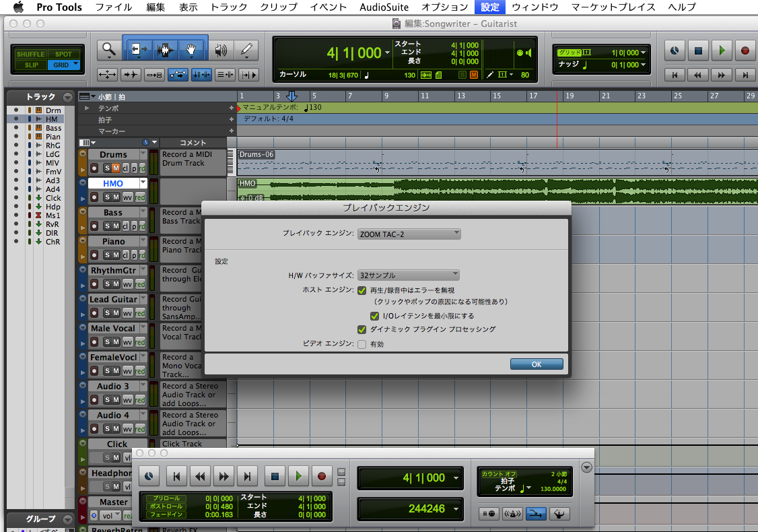The height and width of the screenshot is (532, 758).
Task: Open the Group list popup menu
Action: coord(68,519)
